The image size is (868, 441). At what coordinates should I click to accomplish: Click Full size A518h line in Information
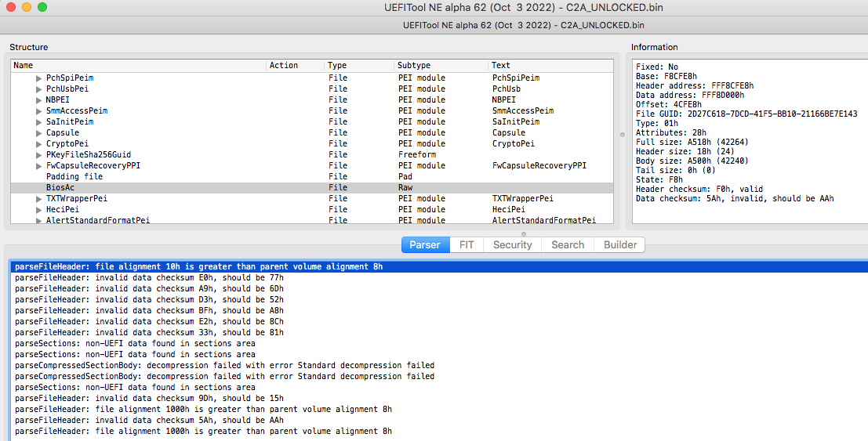tap(692, 143)
